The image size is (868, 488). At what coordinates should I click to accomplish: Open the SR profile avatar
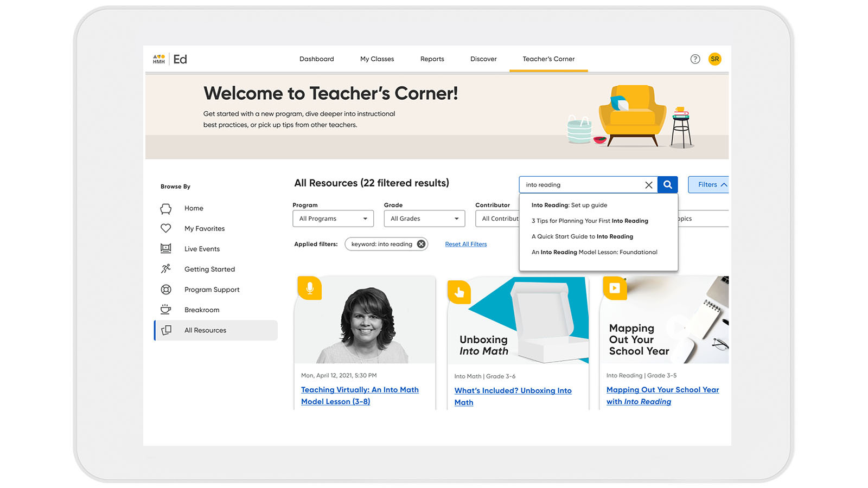pyautogui.click(x=715, y=59)
